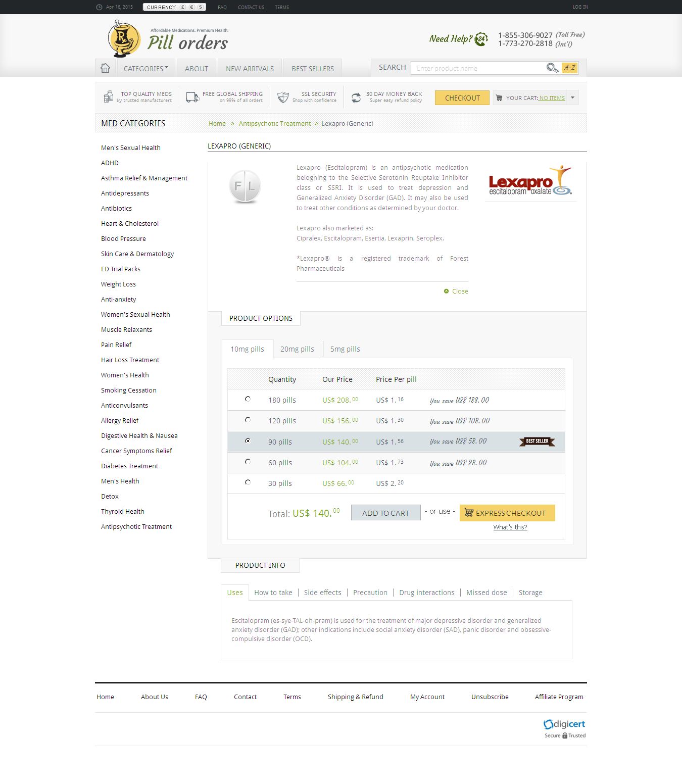Click the Express Checkout button

[507, 513]
